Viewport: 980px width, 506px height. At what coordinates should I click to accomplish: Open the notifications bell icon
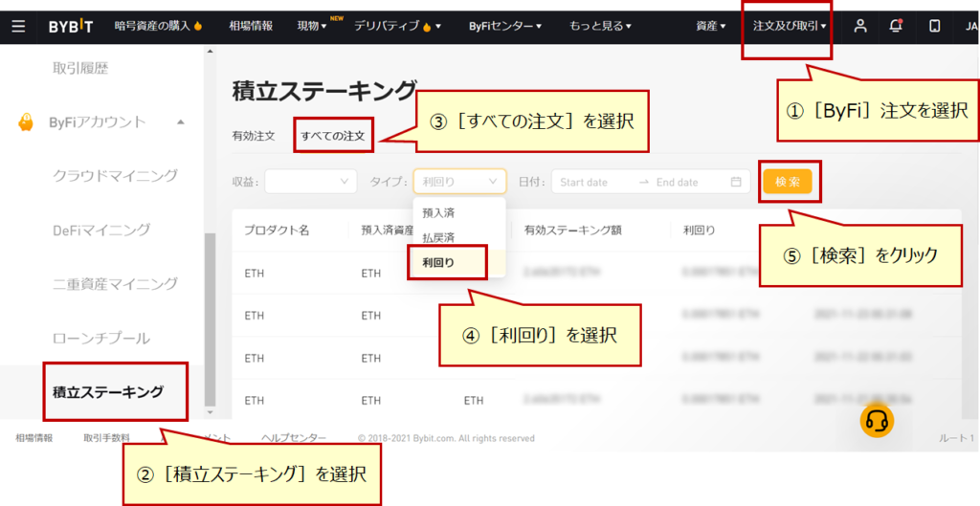pos(896,26)
